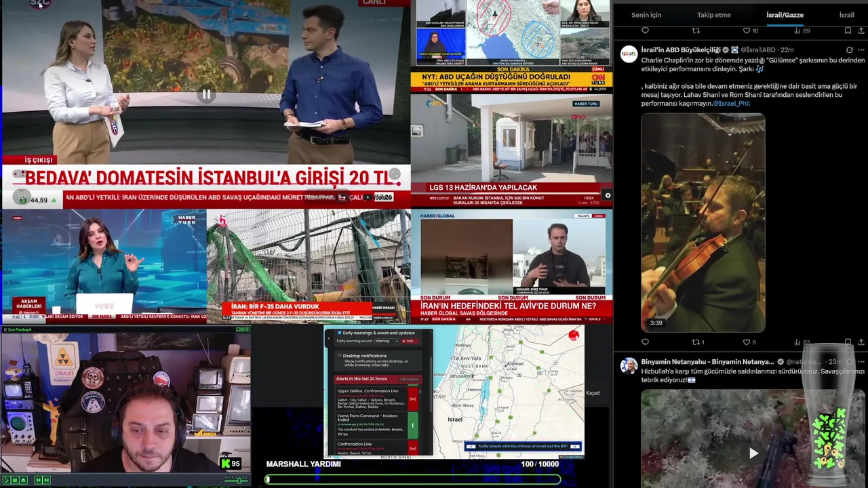Share the topmost tweet with 16 likes
The image size is (868, 488).
pyautogui.click(x=861, y=30)
